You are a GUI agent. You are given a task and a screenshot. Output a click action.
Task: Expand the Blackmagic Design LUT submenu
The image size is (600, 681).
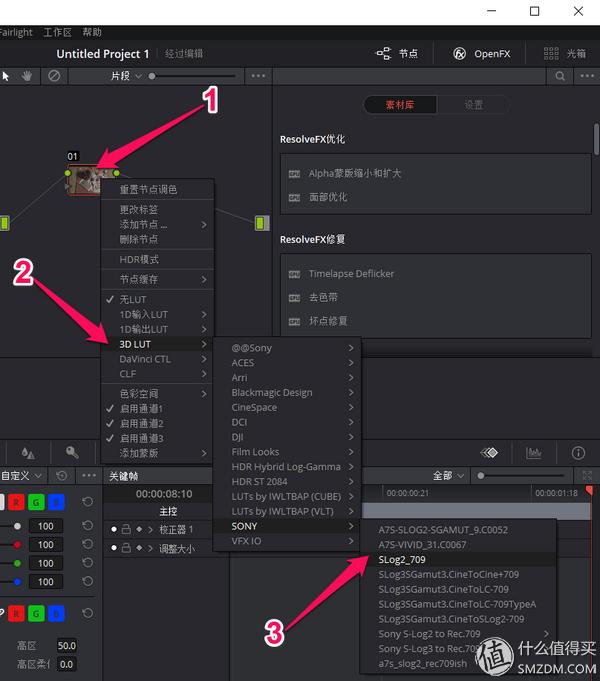click(x=272, y=393)
